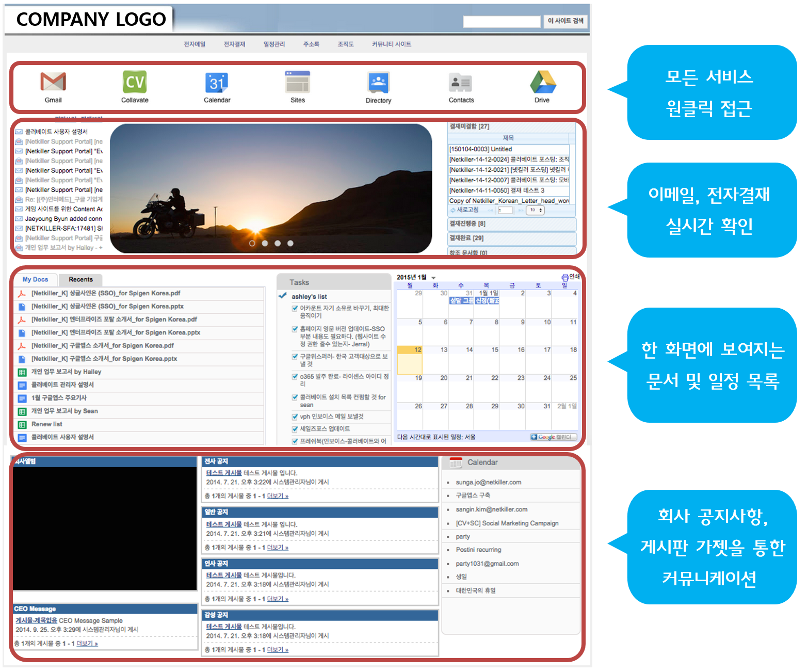Viewport: 808px width, 672px height.
Task: Toggle the task checkbox for 프레쉬북(인보이스-콜러베이트와
Action: pyautogui.click(x=295, y=441)
